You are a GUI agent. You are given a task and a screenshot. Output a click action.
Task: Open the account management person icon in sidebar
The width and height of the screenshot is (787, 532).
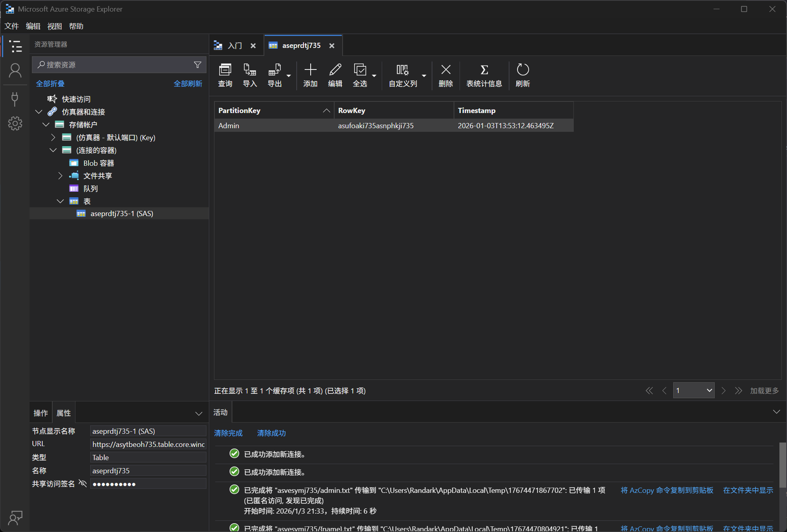click(x=15, y=71)
